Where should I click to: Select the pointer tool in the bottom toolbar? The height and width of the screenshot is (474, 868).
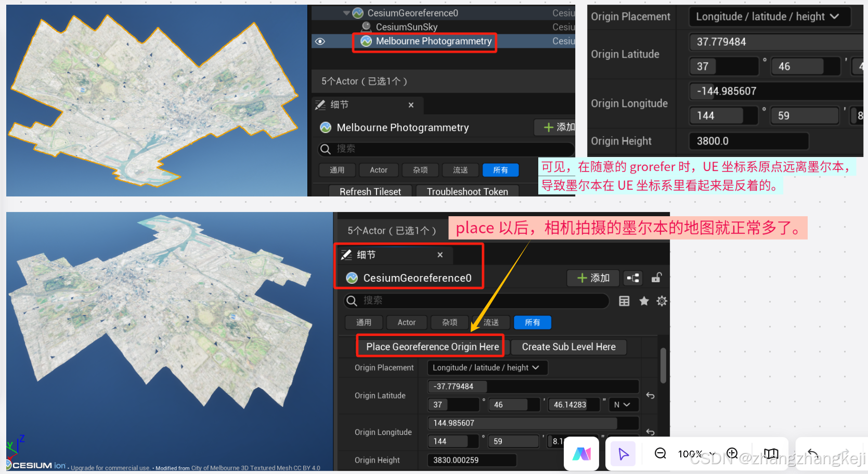tap(623, 453)
